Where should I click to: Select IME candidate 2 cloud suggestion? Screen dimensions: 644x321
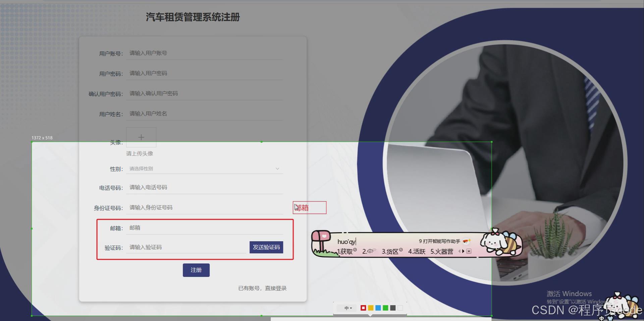[369, 251]
